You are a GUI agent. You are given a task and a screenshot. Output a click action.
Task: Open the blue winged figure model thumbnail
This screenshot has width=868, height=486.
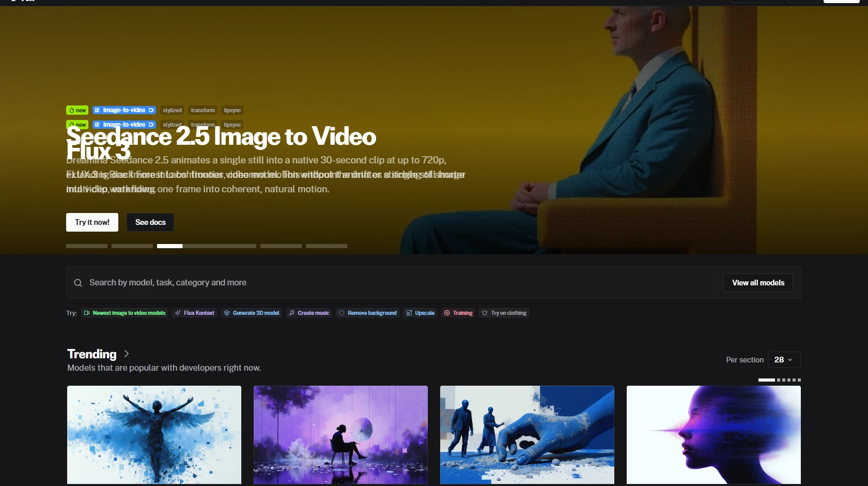[154, 435]
